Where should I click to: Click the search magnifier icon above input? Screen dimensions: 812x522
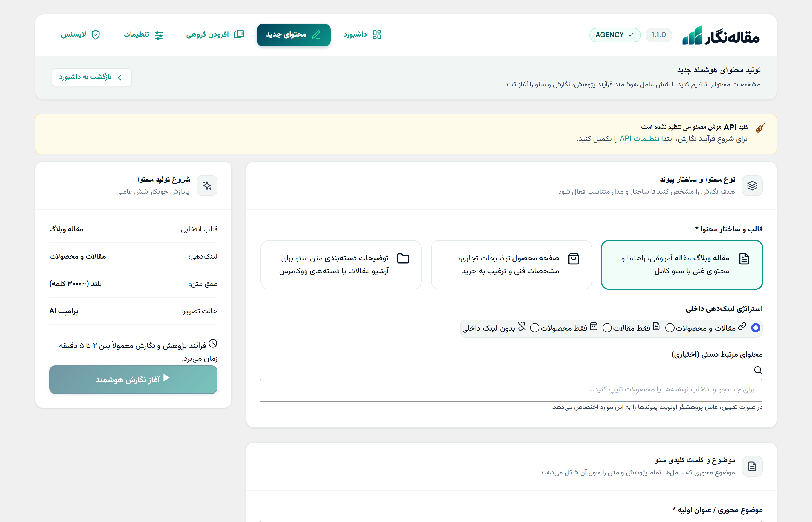[x=758, y=370]
